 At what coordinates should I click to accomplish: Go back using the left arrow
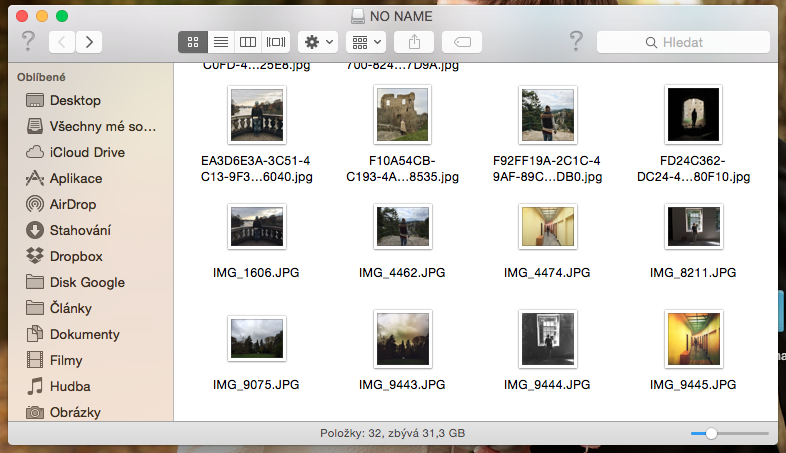tap(62, 42)
